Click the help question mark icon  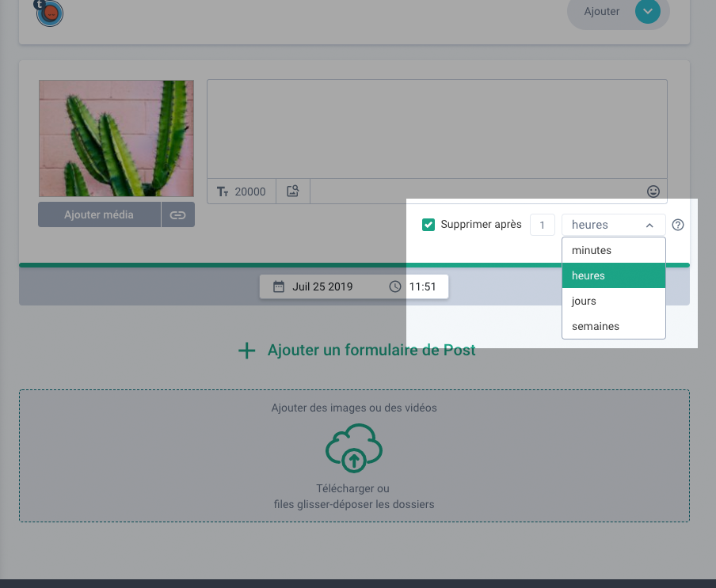tap(678, 225)
